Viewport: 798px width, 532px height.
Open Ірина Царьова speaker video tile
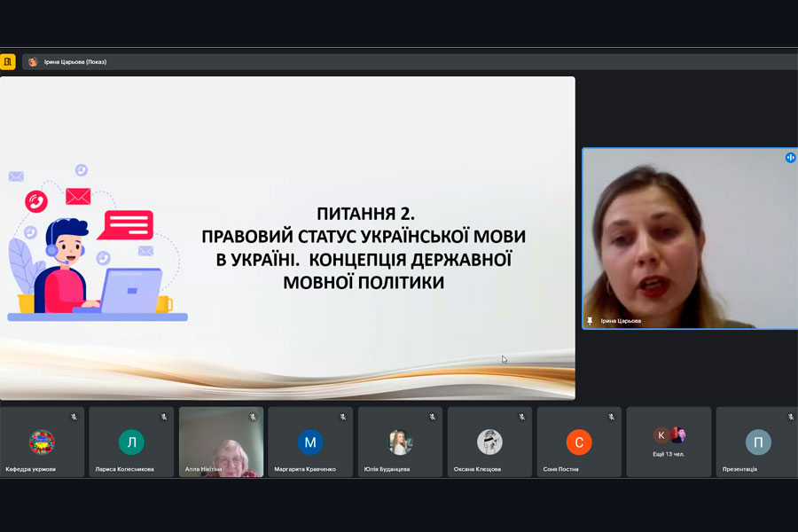[x=690, y=239]
